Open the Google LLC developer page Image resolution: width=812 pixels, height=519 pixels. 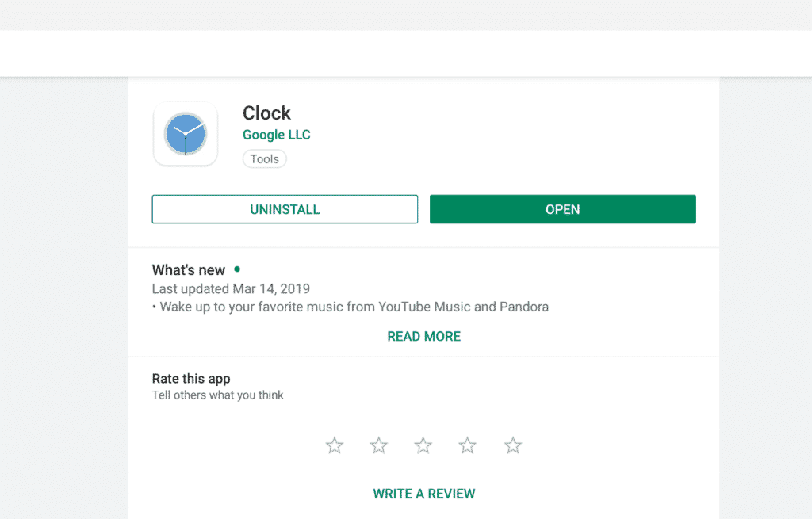[276, 135]
